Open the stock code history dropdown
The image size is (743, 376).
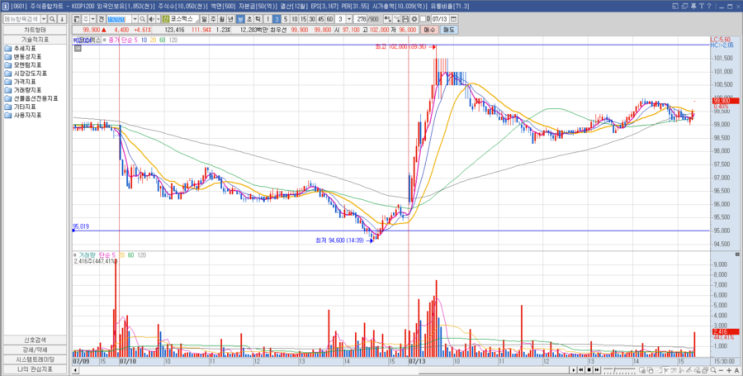tap(135, 19)
